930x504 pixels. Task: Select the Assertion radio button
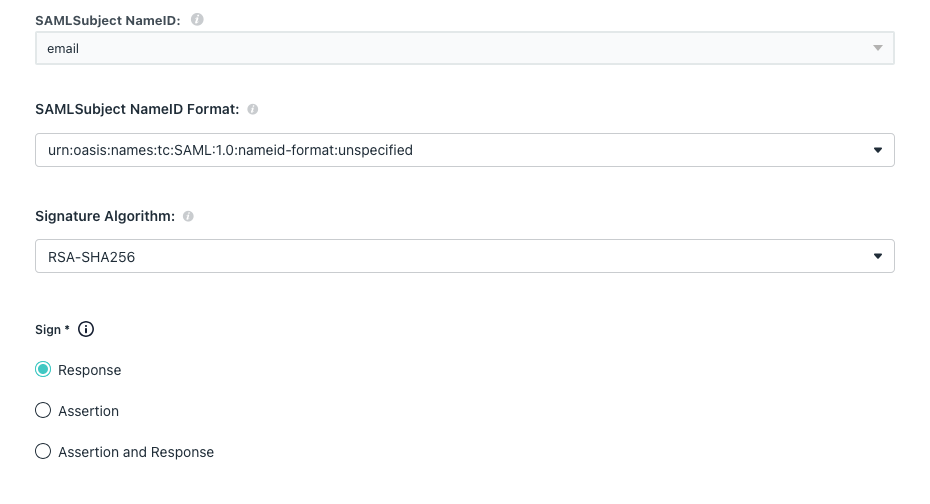coord(43,411)
